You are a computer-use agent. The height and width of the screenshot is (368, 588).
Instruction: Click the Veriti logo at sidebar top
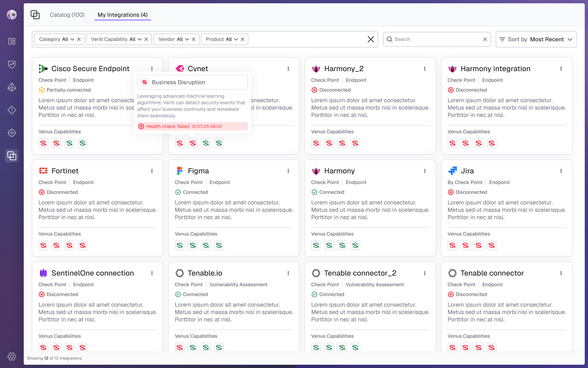(x=12, y=15)
